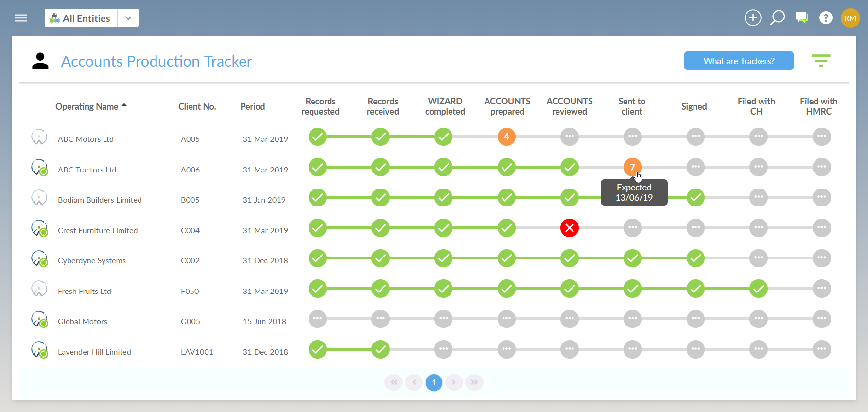Sort by Client No. column header

[197, 106]
